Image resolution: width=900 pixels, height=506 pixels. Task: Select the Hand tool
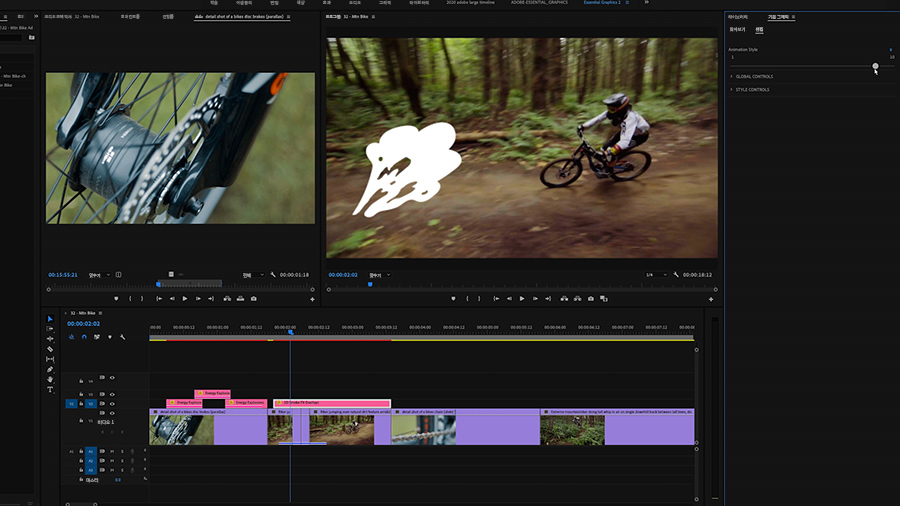tap(50, 379)
